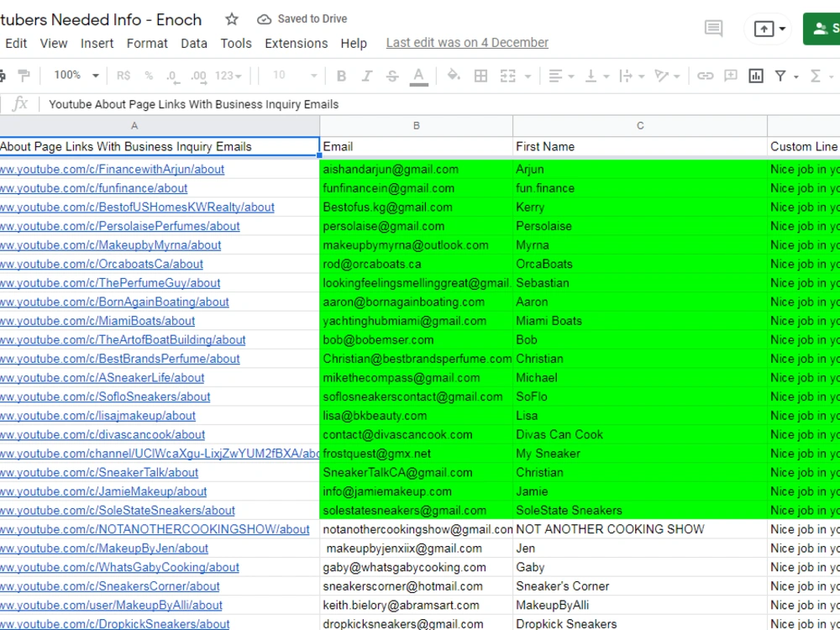Open the Edit menu

click(16, 44)
